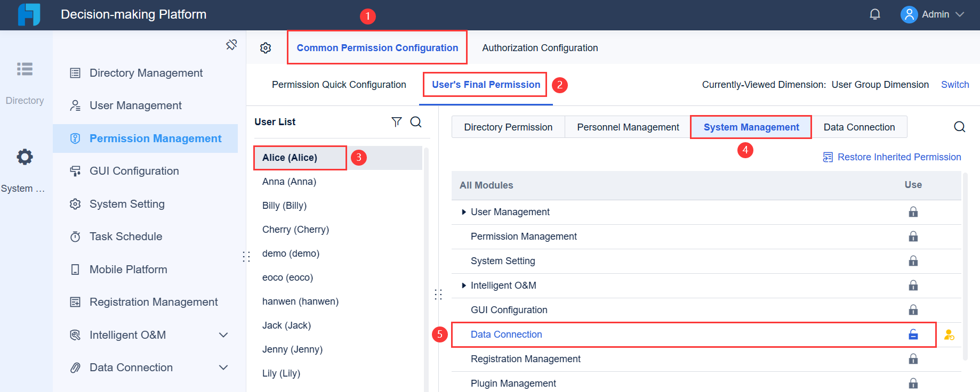Click the User List filter icon
980x392 pixels.
tap(396, 122)
